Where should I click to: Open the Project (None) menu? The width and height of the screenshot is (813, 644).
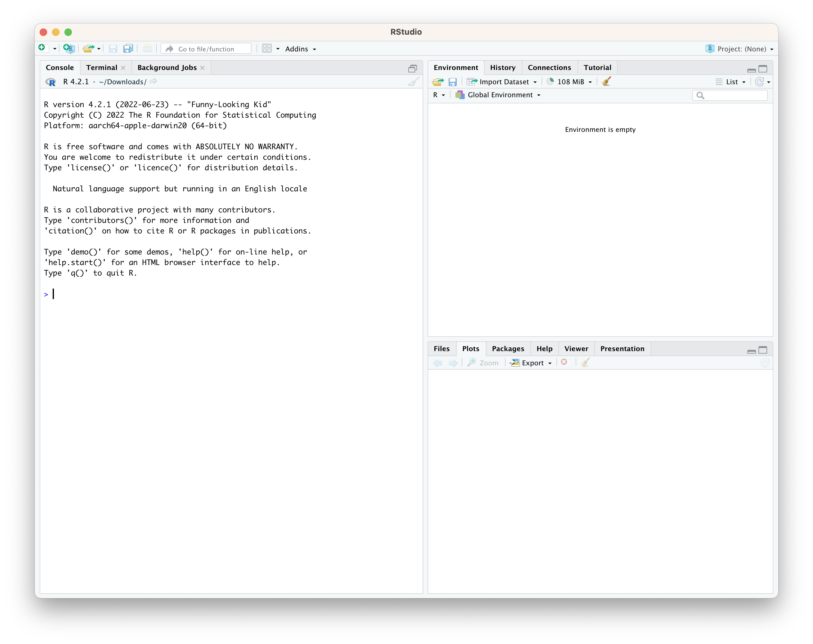pos(741,49)
